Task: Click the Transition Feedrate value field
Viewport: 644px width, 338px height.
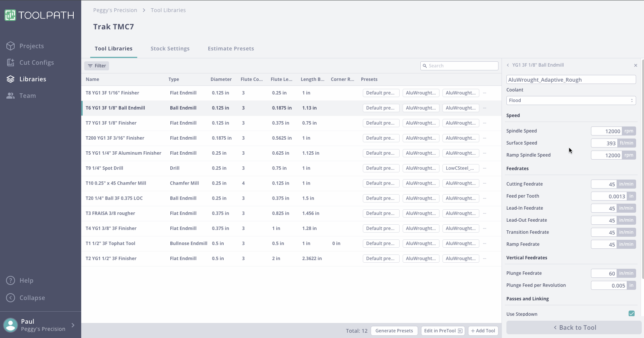Action: click(604, 232)
